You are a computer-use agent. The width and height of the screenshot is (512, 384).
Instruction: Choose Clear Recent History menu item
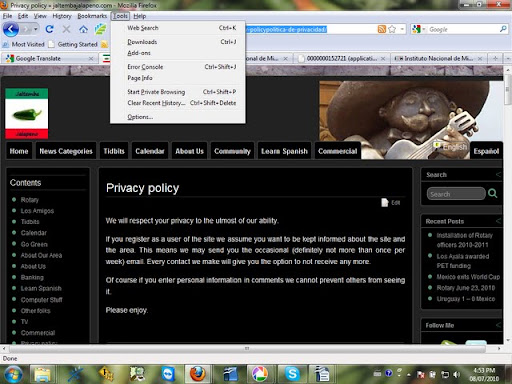178,103
